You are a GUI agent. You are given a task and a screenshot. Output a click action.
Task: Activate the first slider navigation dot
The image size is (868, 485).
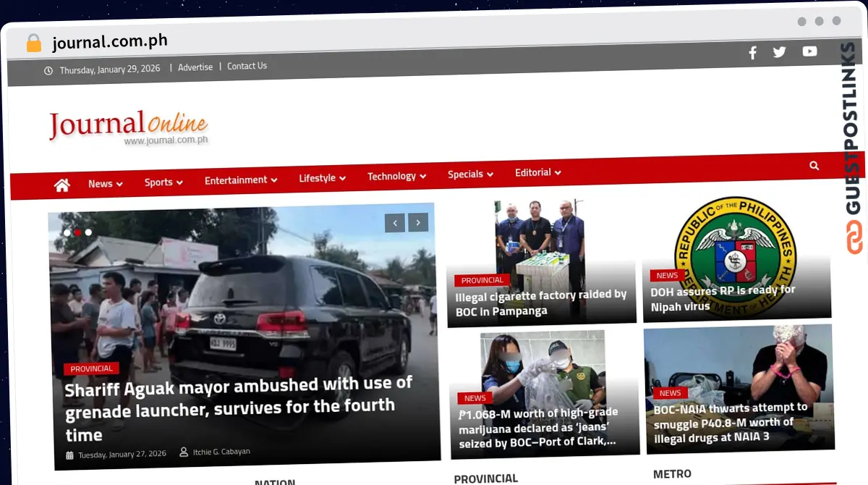67,232
